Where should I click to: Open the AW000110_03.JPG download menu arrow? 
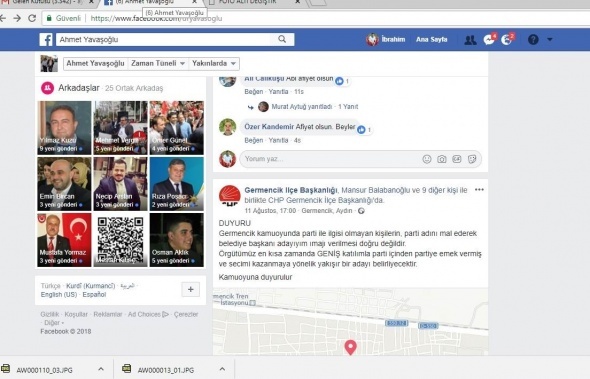click(101, 369)
